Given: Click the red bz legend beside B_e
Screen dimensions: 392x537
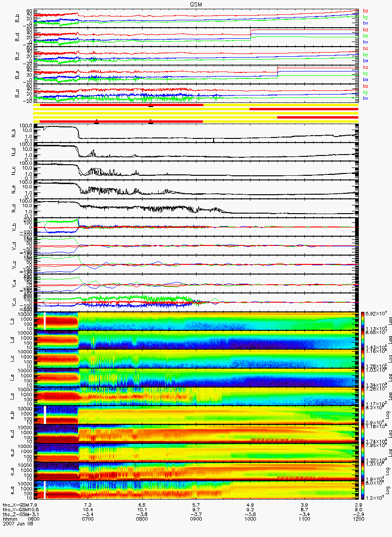Looking at the screenshot, I should tap(366, 67).
